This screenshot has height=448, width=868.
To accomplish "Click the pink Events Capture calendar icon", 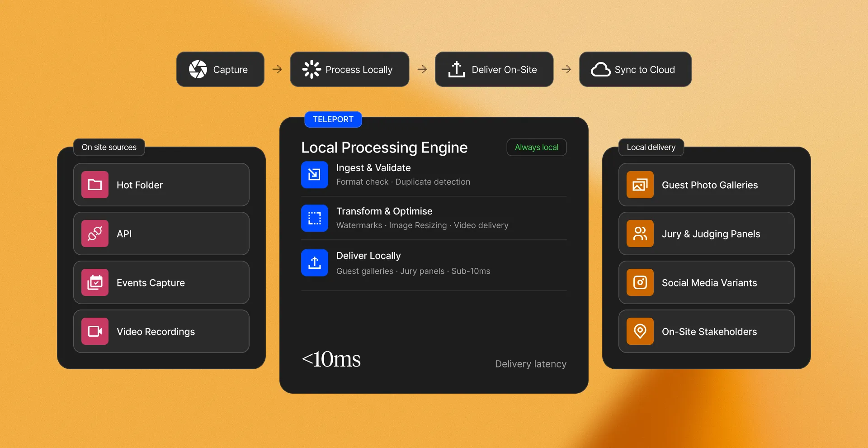I will pyautogui.click(x=95, y=282).
